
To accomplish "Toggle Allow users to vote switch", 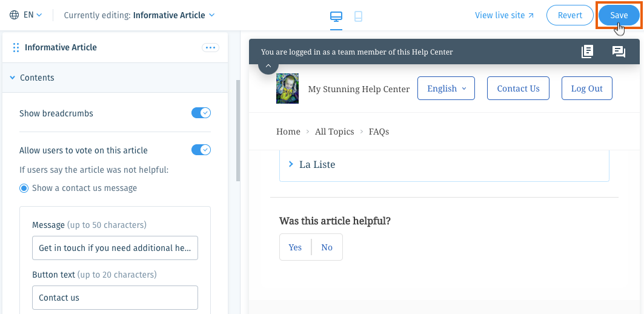I will pos(201,150).
